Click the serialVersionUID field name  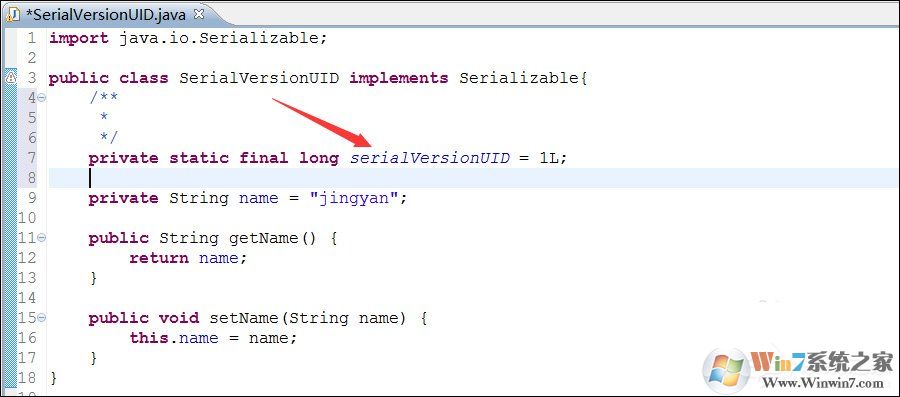(x=430, y=158)
